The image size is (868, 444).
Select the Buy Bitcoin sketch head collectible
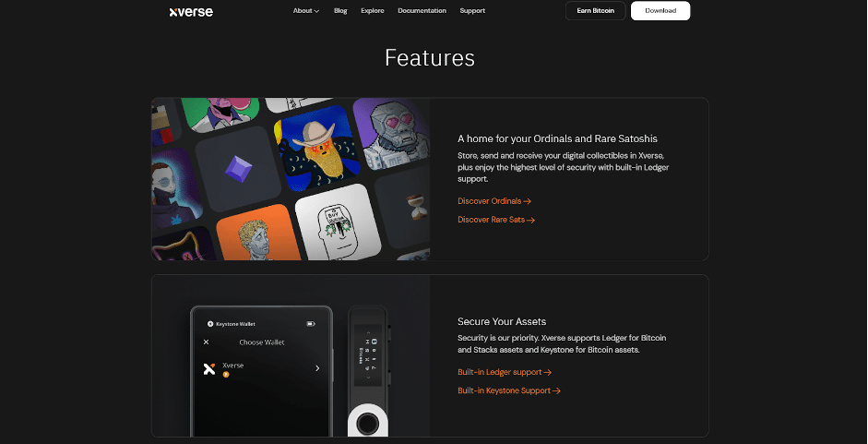(338, 223)
